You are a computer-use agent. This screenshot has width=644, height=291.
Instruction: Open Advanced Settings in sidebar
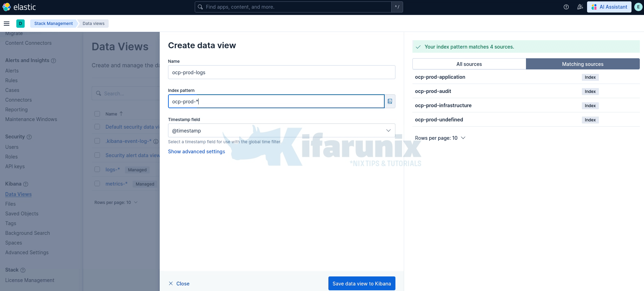point(27,253)
